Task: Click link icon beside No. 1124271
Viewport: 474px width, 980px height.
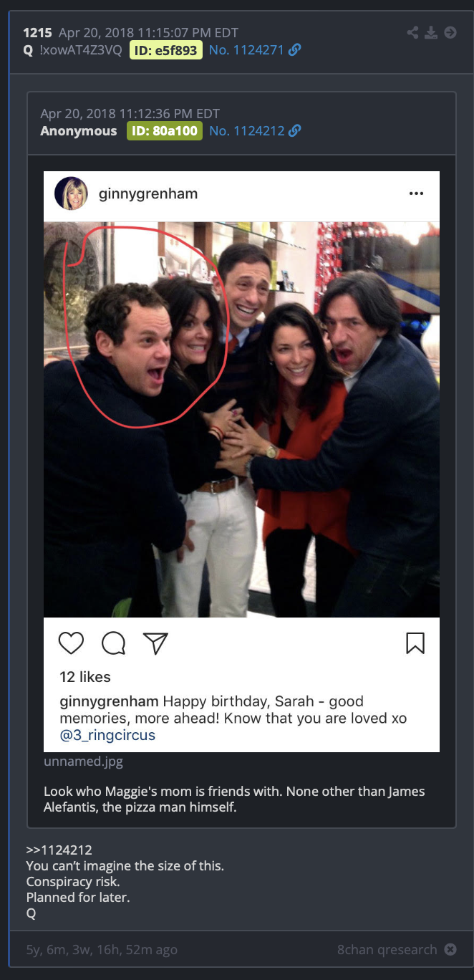Action: point(294,50)
